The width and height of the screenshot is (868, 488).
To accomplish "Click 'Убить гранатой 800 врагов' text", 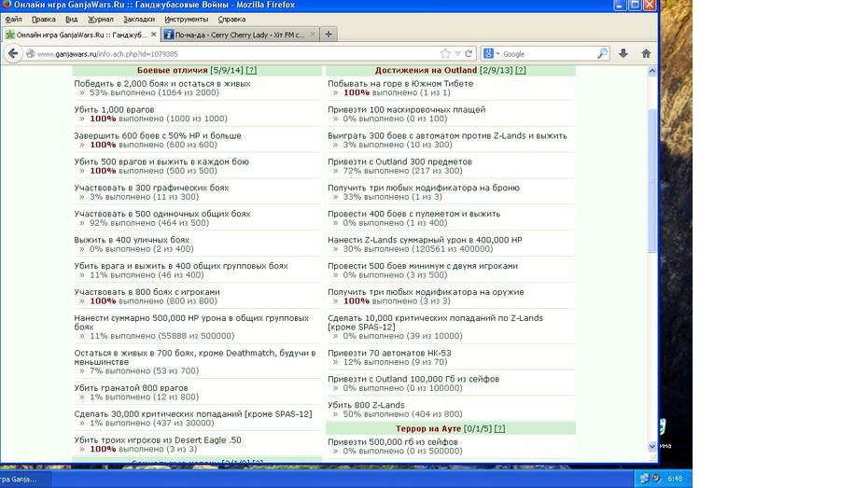I will [x=132, y=388].
